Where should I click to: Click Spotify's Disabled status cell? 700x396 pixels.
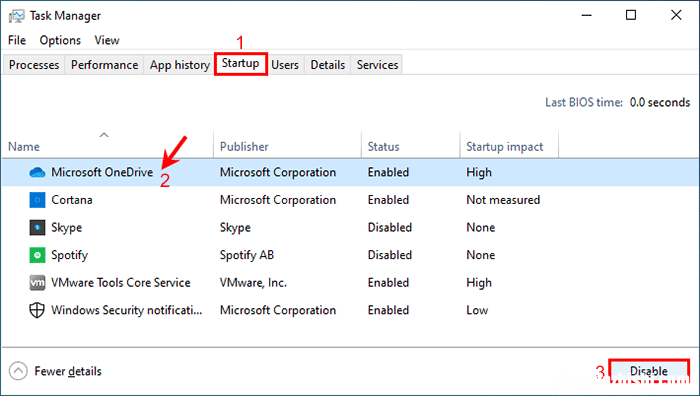click(390, 255)
